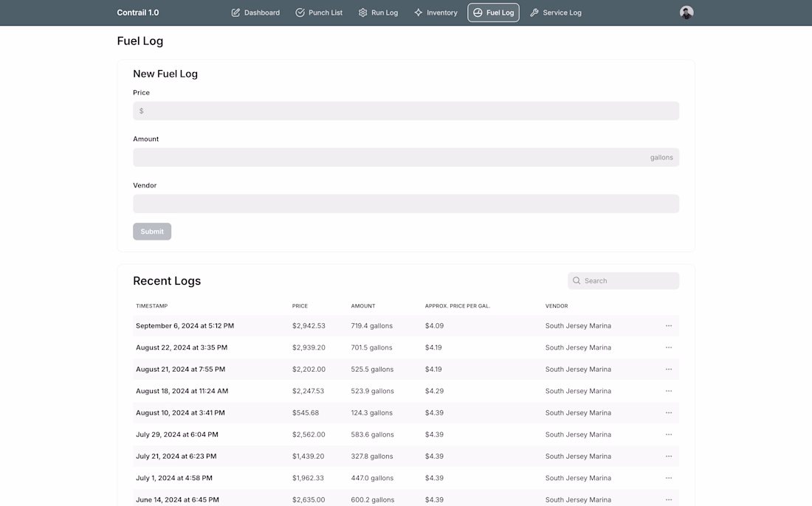812x506 pixels.
Task: Open the actions menu for August 10 log
Action: [669, 413]
